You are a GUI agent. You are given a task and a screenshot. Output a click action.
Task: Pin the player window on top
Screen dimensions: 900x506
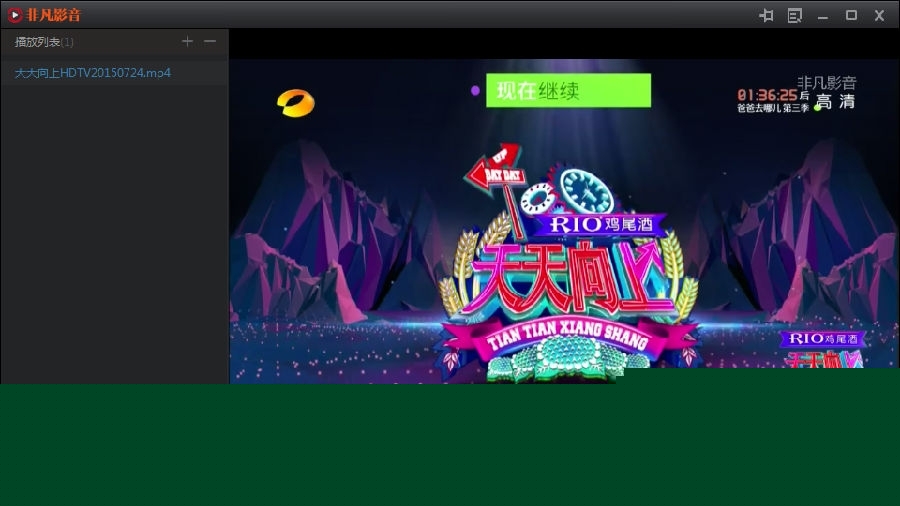(x=766, y=15)
